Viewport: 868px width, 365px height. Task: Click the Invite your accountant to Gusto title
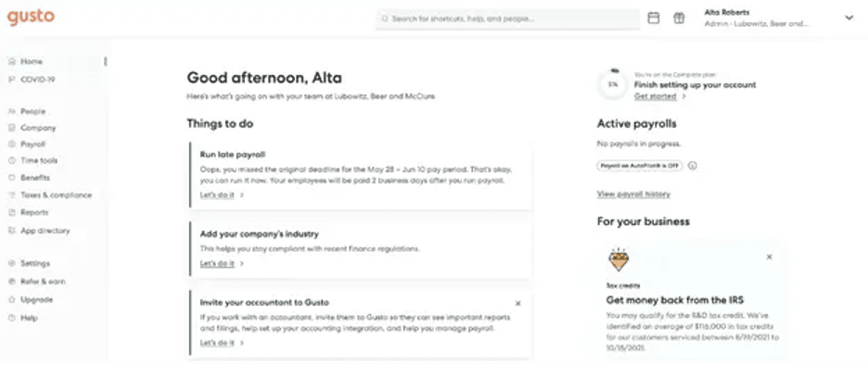(x=264, y=303)
